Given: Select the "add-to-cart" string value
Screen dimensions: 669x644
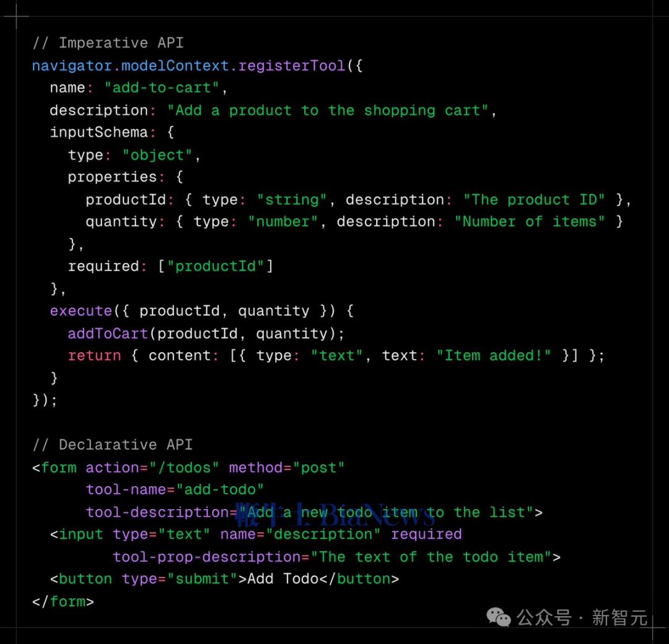Looking at the screenshot, I should pyautogui.click(x=162, y=88).
